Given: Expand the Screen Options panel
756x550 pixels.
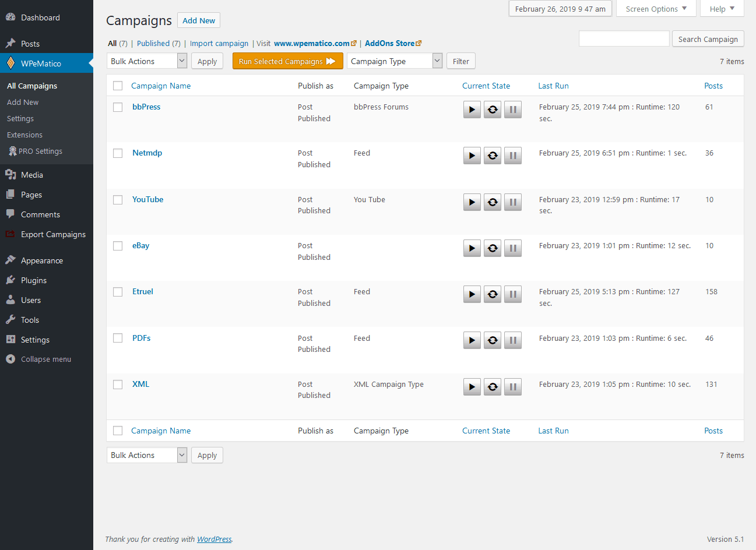Looking at the screenshot, I should [x=656, y=9].
